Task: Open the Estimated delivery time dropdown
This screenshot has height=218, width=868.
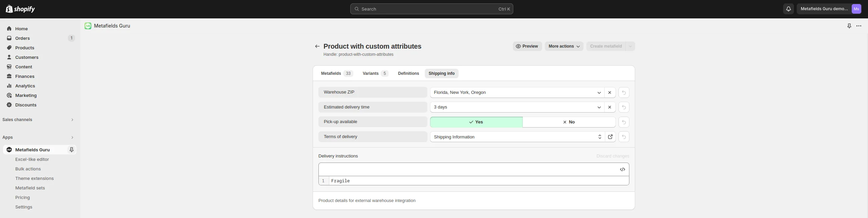Action: [x=517, y=107]
